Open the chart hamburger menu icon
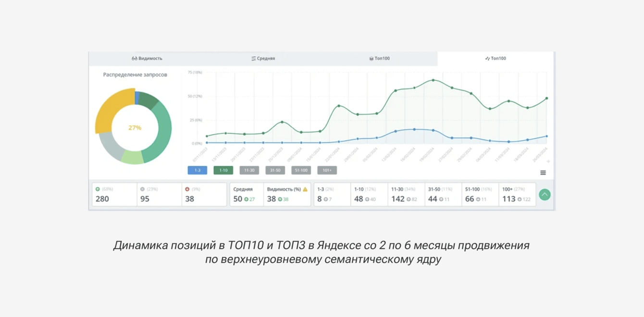Screen dimensions: 644x317 pos(543,173)
